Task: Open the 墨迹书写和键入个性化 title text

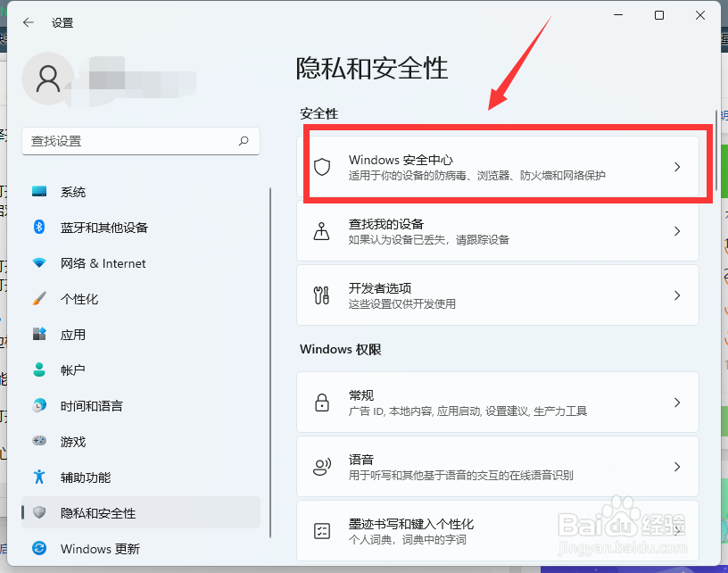Action: pos(411,524)
